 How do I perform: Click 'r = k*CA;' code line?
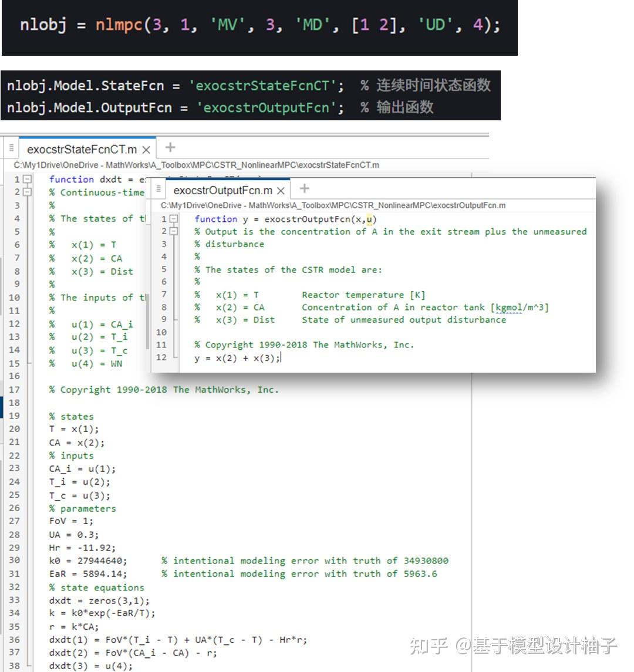coord(74,627)
